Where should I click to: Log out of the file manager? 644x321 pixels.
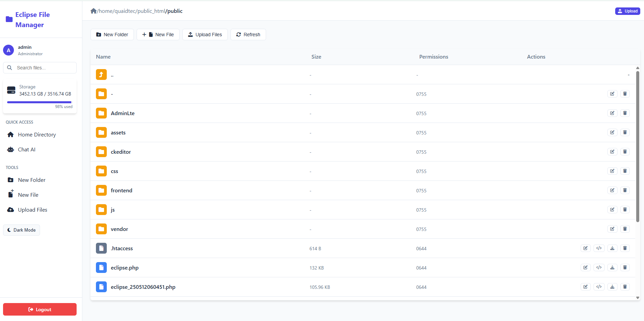39,309
